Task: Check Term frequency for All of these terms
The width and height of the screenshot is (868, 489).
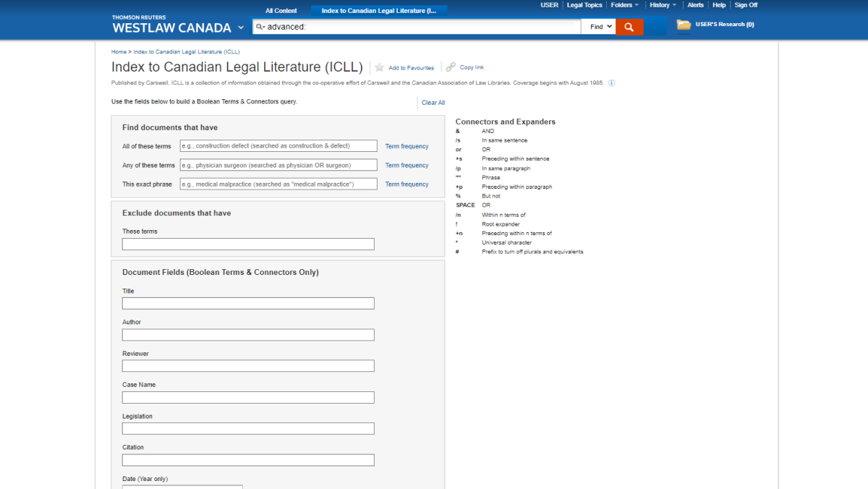Action: (407, 145)
